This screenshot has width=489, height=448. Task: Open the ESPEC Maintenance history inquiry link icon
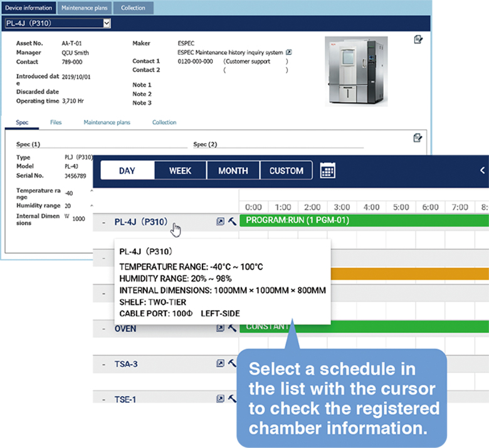pos(289,52)
